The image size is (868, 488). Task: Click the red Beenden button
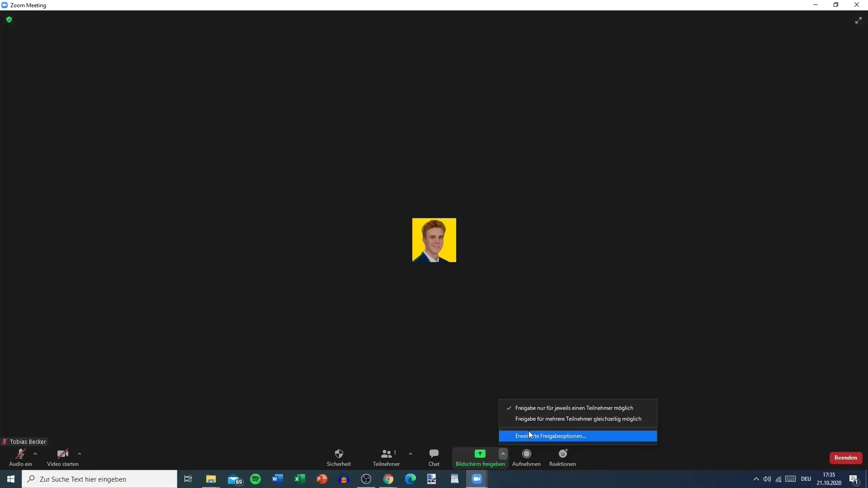coord(846,458)
